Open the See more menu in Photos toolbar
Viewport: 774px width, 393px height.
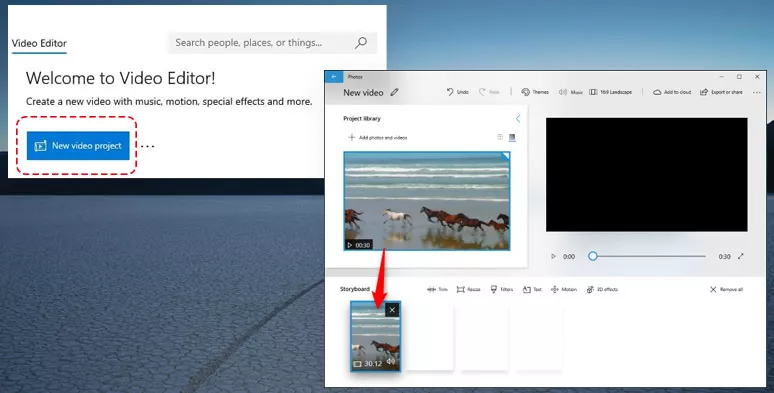[x=757, y=92]
